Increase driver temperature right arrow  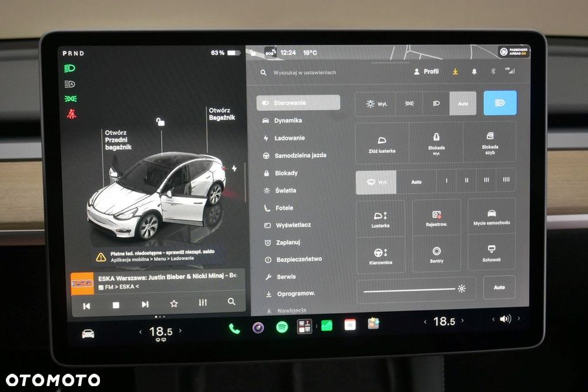[181, 330]
